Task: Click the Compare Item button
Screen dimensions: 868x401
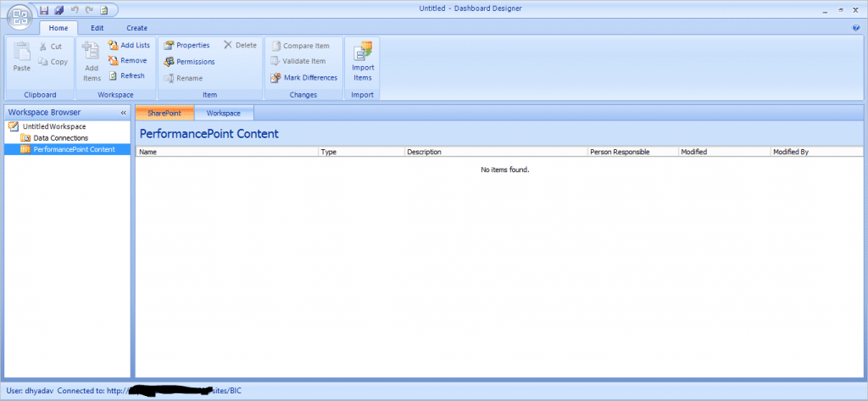Action: 299,46
